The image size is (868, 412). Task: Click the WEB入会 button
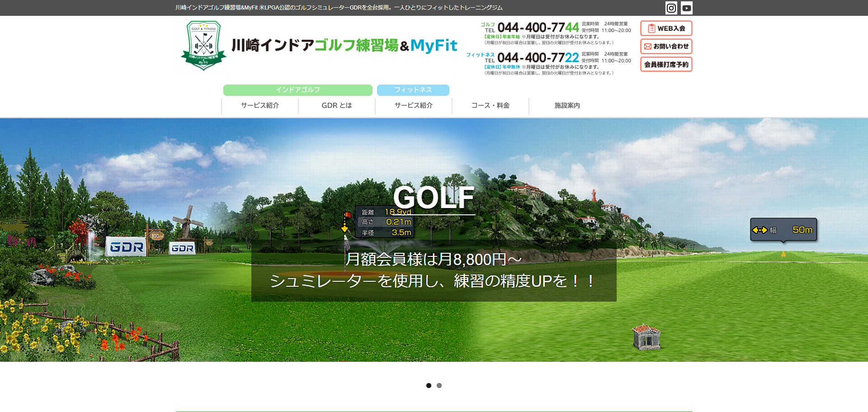click(x=666, y=28)
